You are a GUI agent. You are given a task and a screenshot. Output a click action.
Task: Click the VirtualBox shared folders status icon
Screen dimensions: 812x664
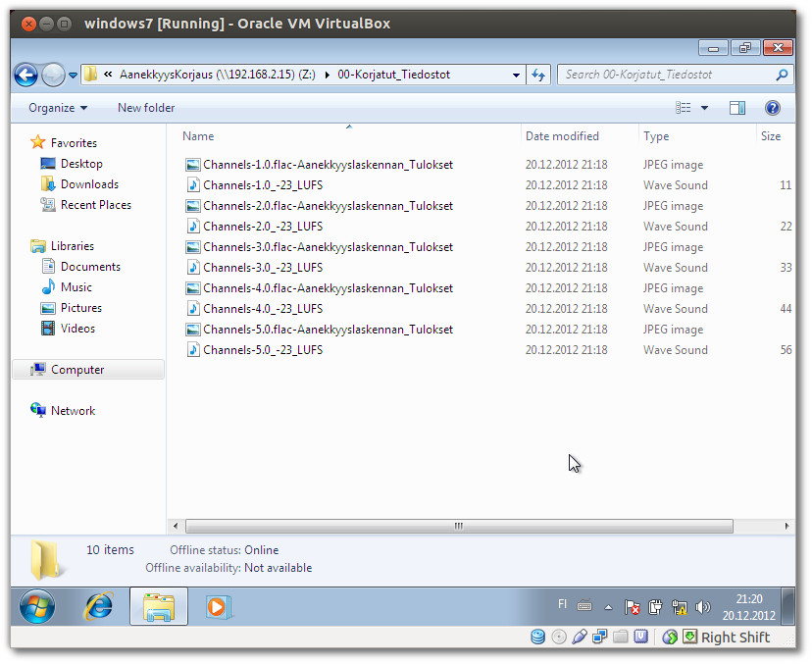621,638
